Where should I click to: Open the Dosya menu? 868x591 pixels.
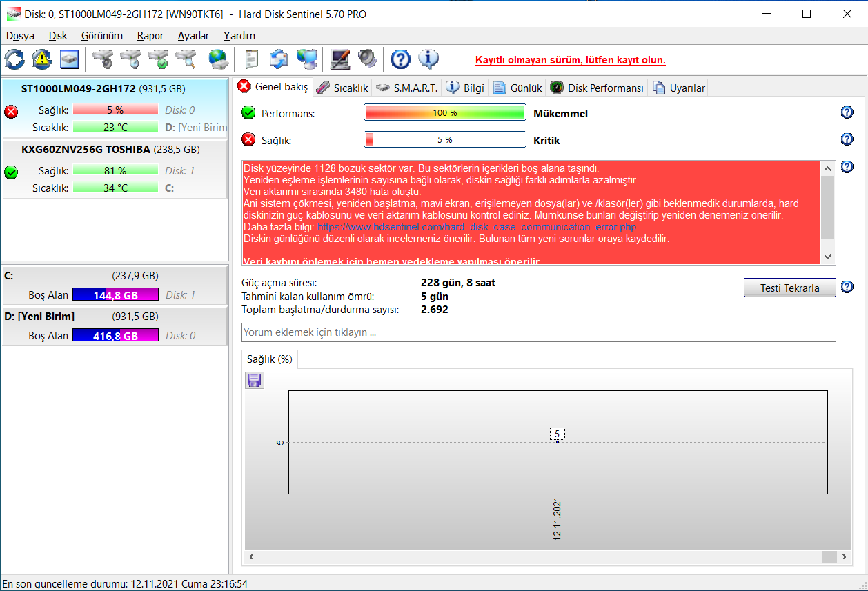tap(20, 36)
